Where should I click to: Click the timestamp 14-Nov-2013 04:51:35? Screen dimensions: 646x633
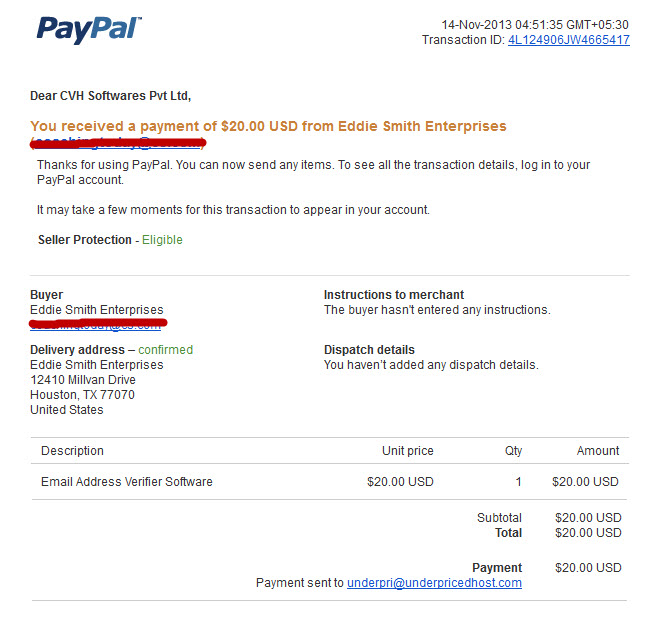tap(502, 25)
